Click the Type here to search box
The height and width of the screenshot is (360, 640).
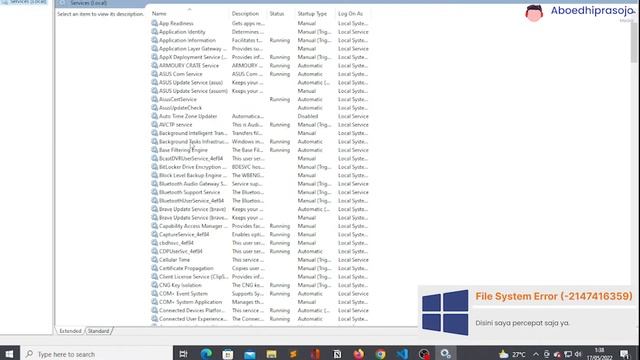tap(96, 354)
